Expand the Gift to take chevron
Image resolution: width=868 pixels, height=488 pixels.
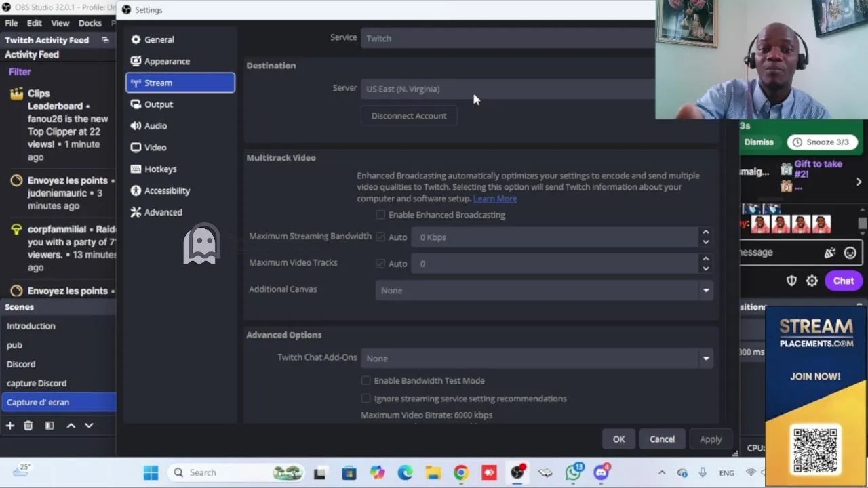point(859,182)
